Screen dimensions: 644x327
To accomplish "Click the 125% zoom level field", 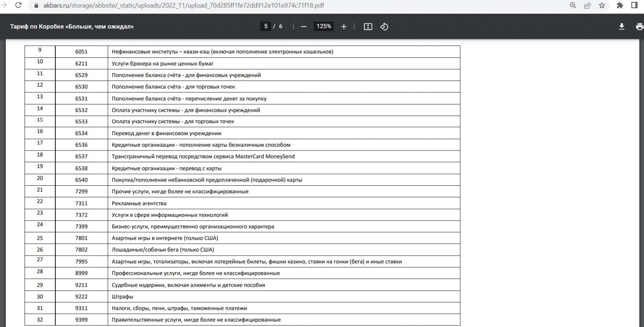I will pos(324,26).
